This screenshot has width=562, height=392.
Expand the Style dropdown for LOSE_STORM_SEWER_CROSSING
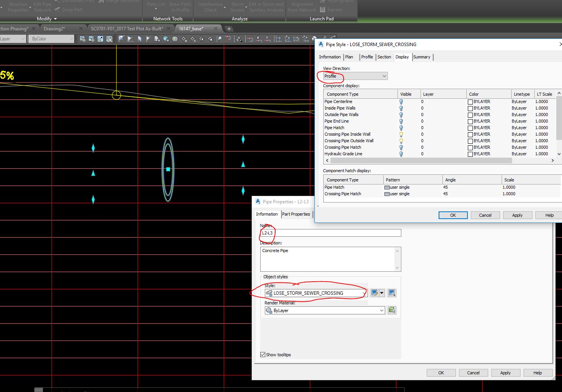tap(364, 293)
